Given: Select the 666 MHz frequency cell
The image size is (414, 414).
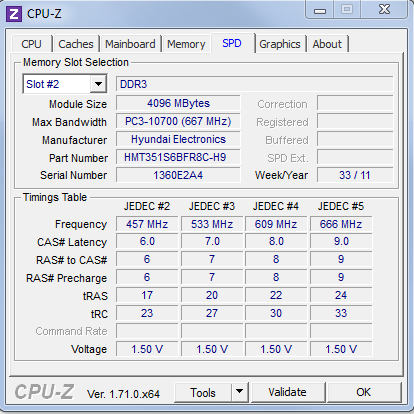Looking at the screenshot, I should tap(341, 224).
